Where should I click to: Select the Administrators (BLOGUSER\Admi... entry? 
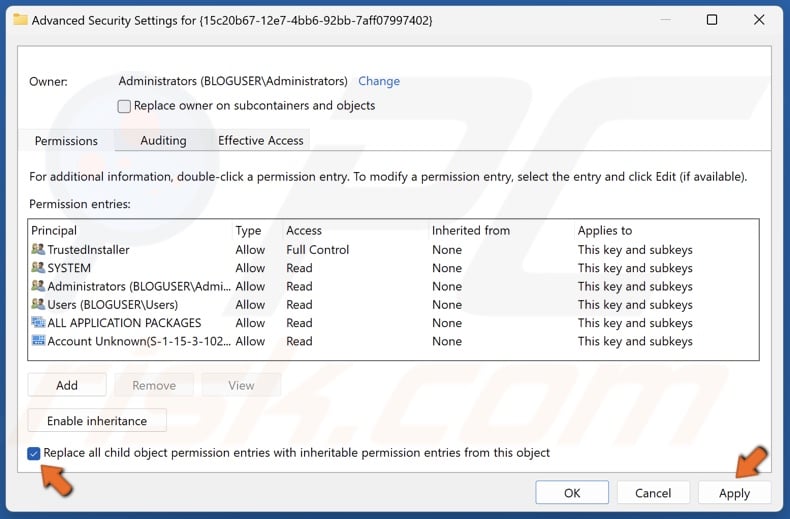(393, 286)
